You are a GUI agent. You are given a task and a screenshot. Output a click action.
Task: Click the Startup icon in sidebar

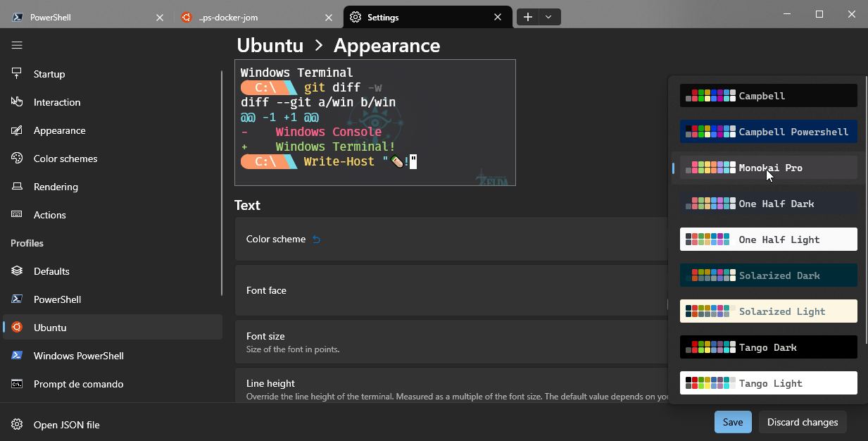(x=17, y=74)
